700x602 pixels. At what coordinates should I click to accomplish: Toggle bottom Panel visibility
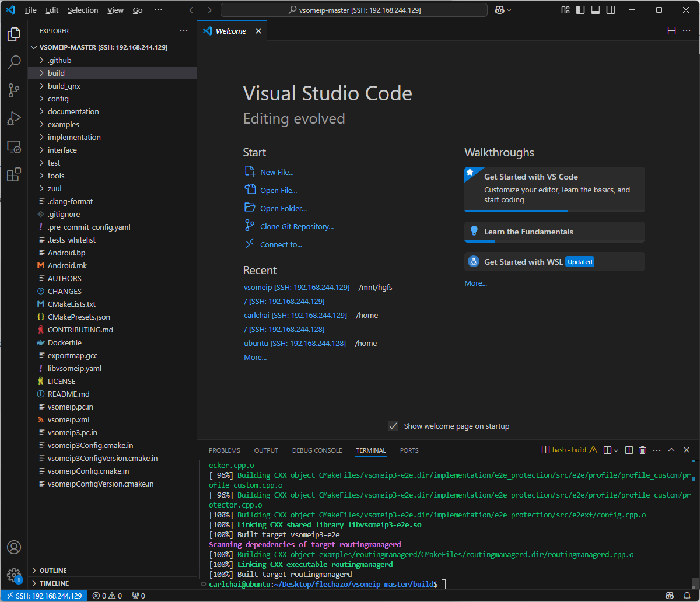[596, 10]
